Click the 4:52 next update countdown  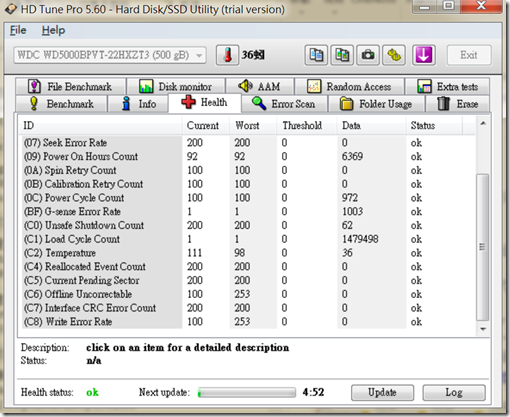[x=313, y=392]
